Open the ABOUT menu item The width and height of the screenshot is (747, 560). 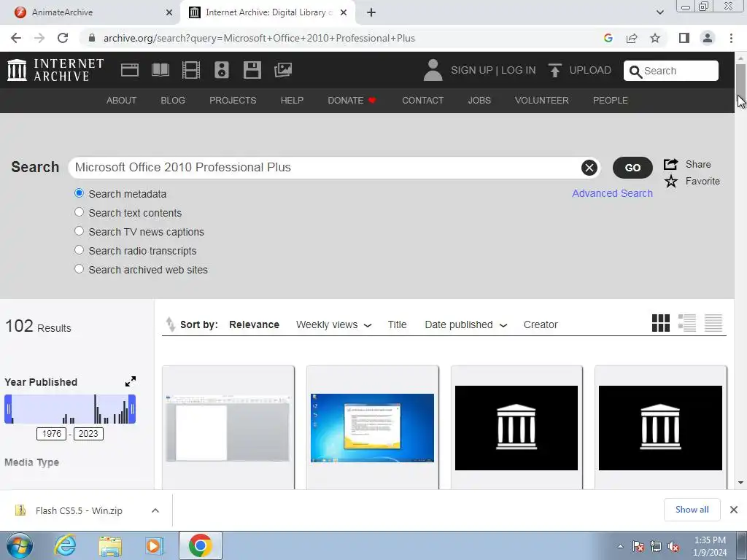[122, 101]
